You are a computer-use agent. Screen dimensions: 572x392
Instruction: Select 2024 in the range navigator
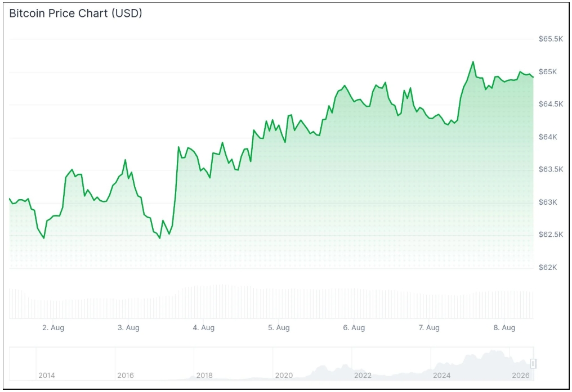(x=441, y=375)
